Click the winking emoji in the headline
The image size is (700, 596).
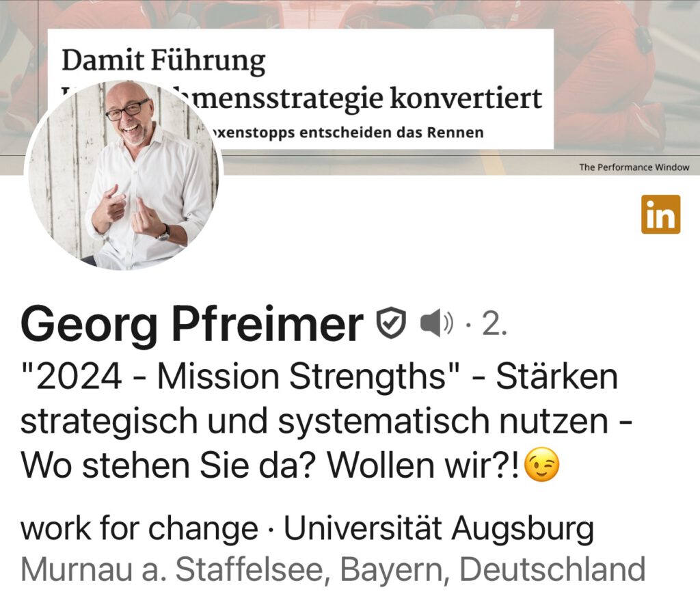tap(541, 465)
